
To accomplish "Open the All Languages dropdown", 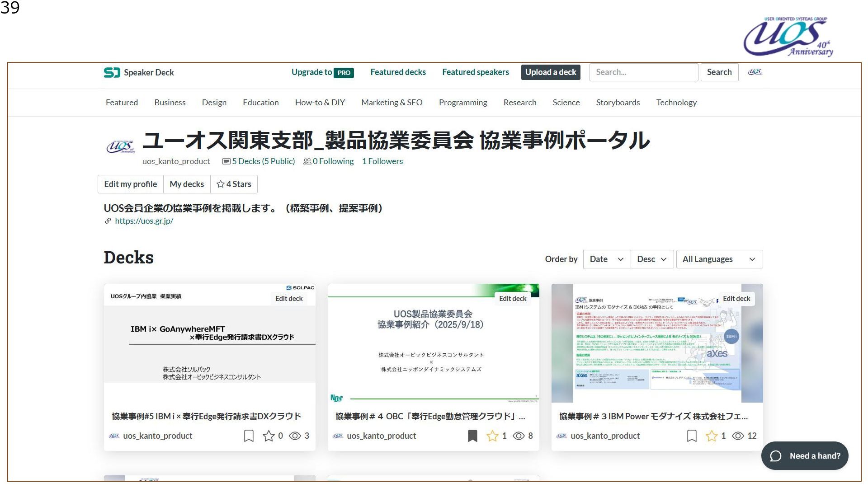I will (x=719, y=259).
